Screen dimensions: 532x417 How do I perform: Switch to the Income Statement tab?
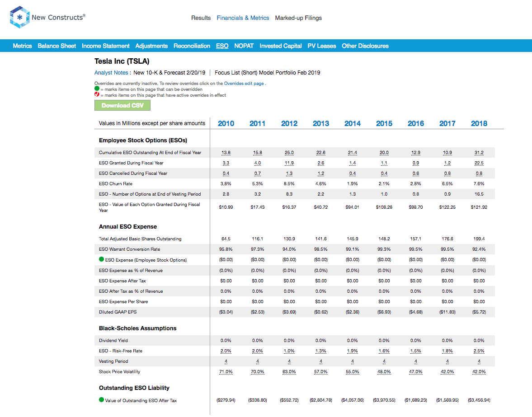click(106, 46)
